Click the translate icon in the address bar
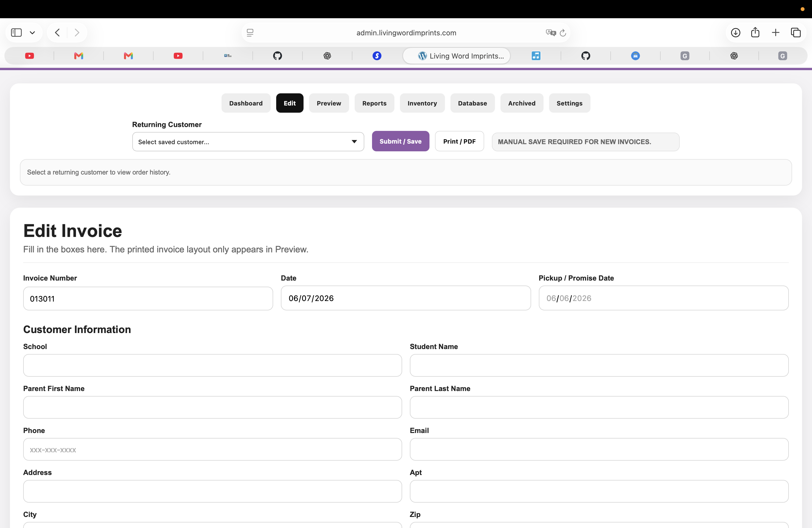This screenshot has width=812, height=528. coord(551,33)
